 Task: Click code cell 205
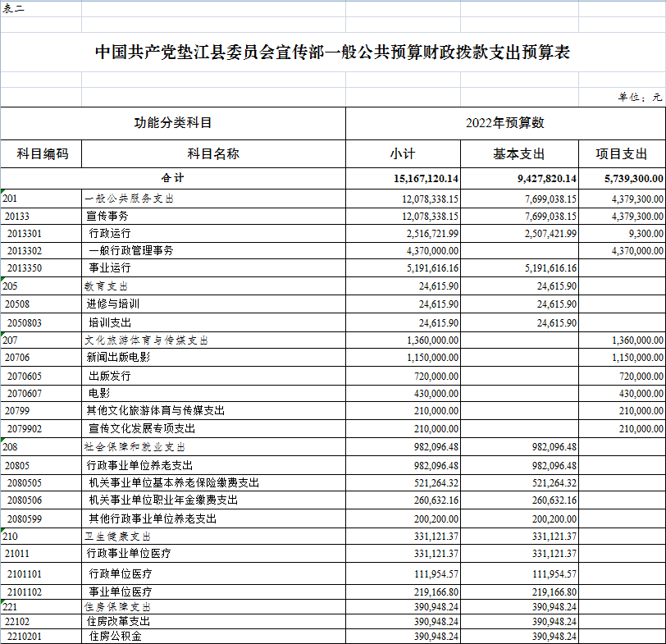(x=41, y=285)
